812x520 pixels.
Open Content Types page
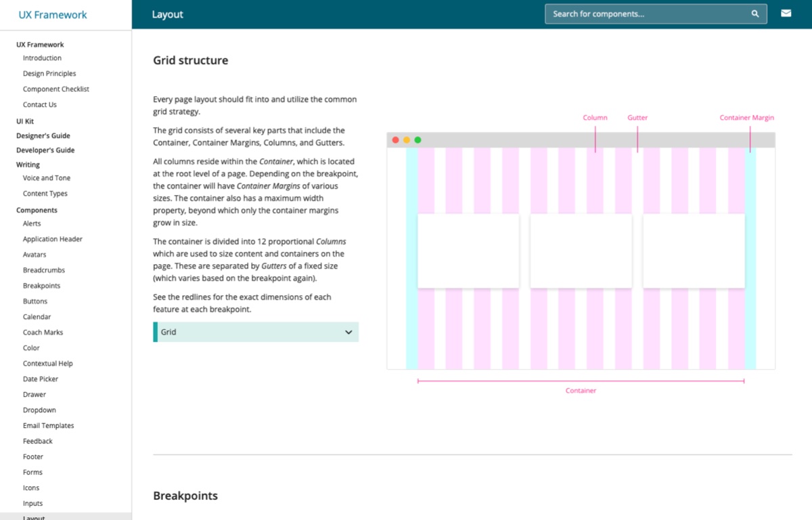coord(45,194)
